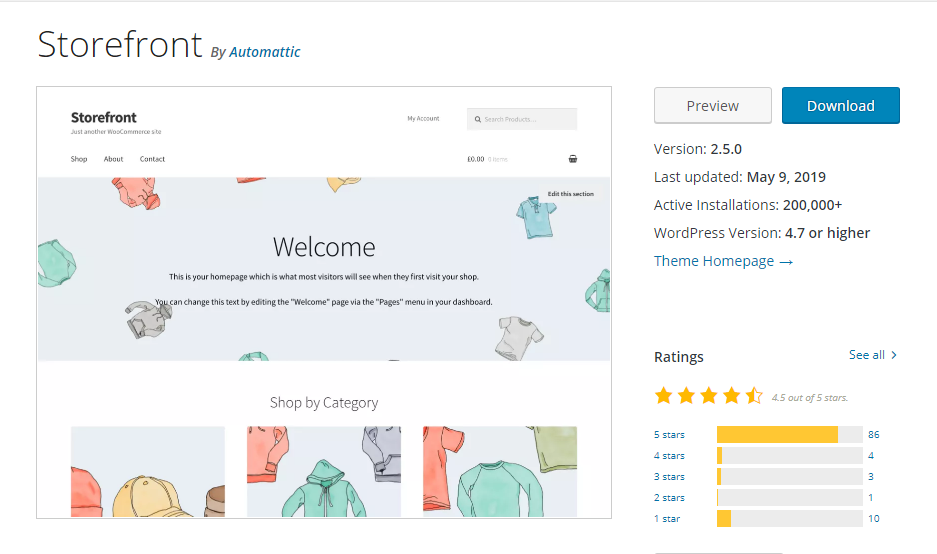Click the Active Installations 200,000+ text
Image resolution: width=937 pixels, height=554 pixels.
(748, 205)
